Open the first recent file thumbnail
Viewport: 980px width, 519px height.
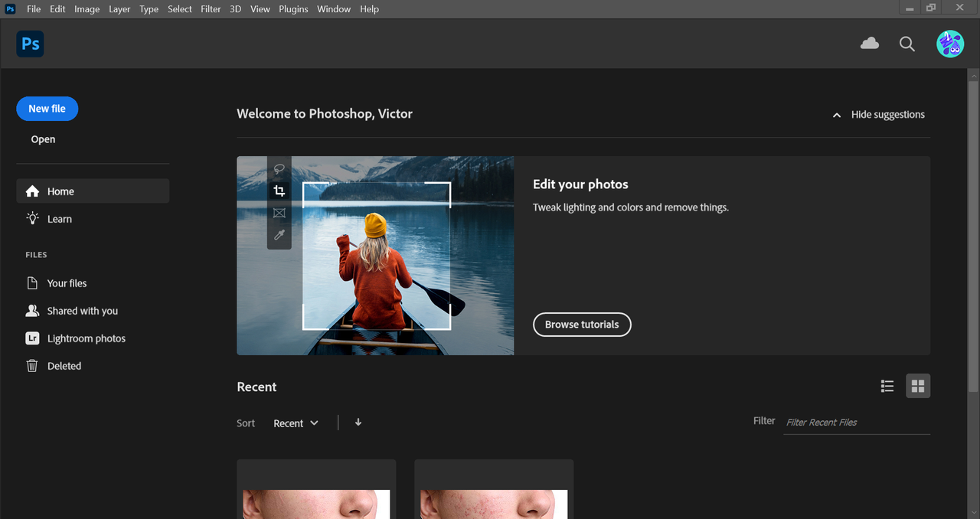pos(316,489)
